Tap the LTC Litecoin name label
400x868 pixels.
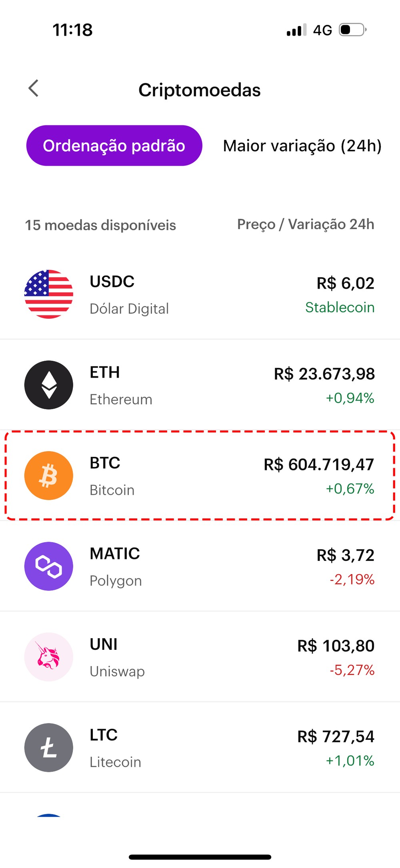pyautogui.click(x=115, y=762)
